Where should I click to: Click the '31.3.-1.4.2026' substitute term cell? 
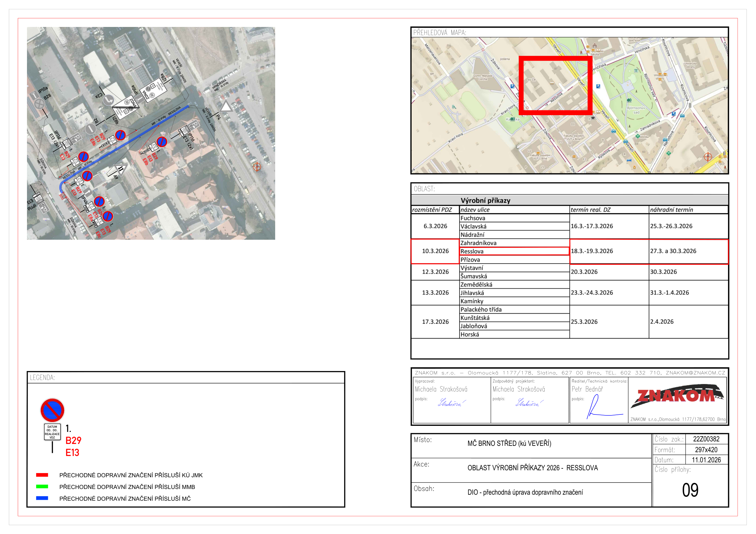click(x=688, y=292)
